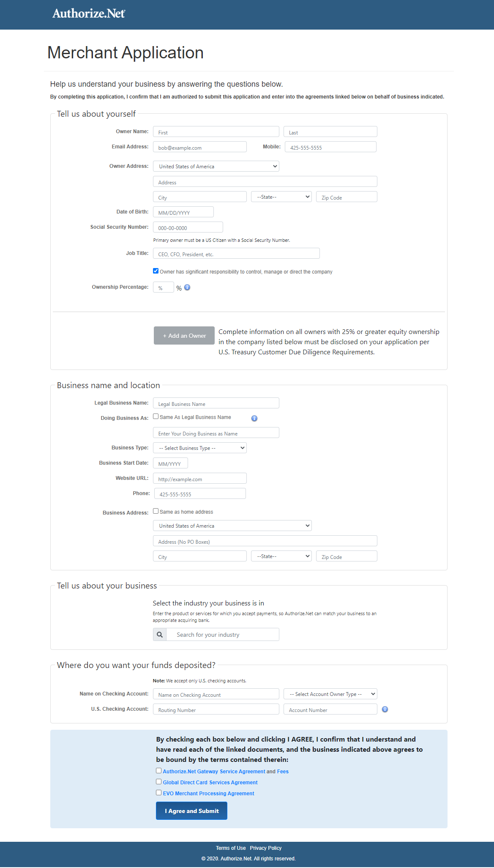The height and width of the screenshot is (868, 494).
Task: Check the Authorize.Net Gateway Service Agreement box
Action: coord(159,770)
